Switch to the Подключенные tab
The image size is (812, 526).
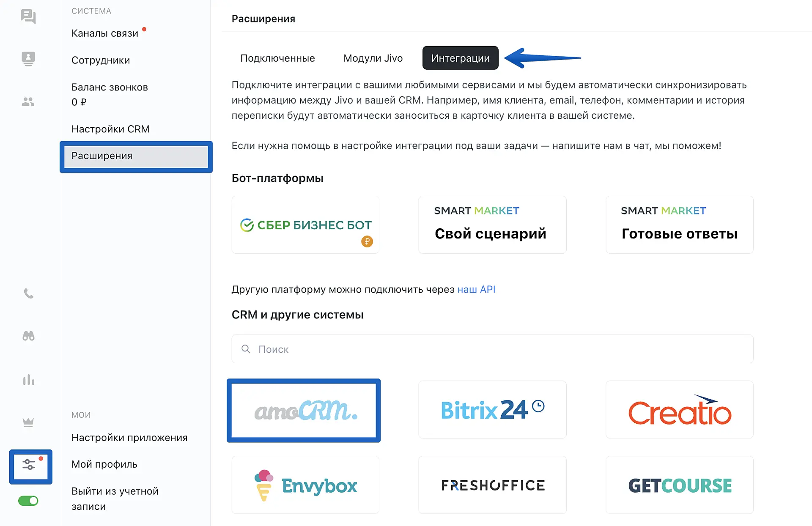[x=277, y=58]
